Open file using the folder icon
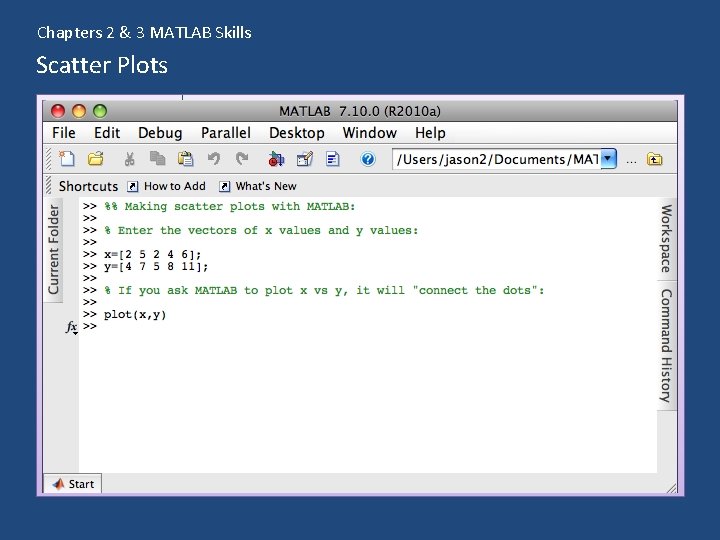The height and width of the screenshot is (540, 720). point(96,159)
